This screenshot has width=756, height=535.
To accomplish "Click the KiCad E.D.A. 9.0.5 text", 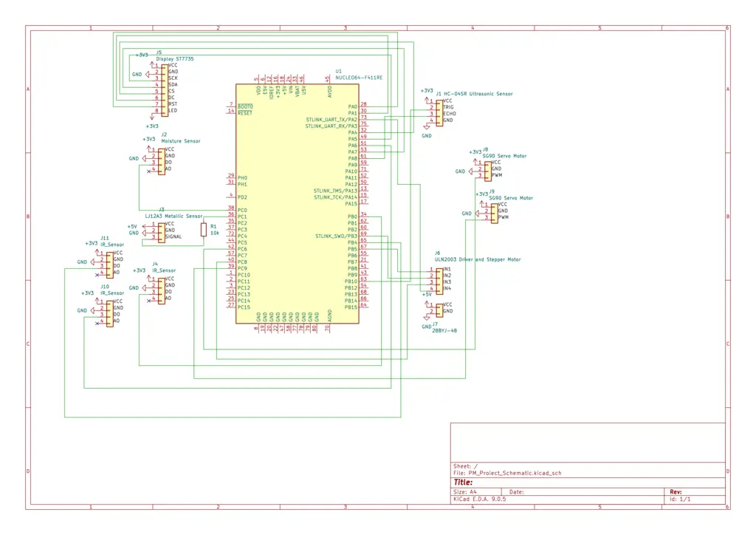I will click(x=480, y=500).
